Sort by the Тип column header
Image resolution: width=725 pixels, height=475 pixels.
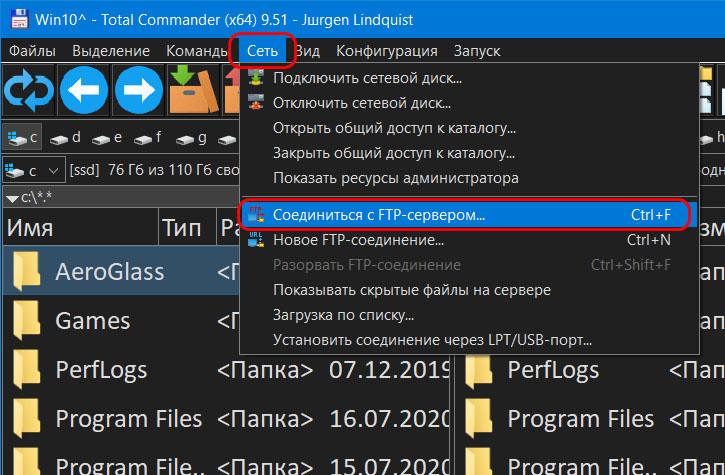(x=187, y=227)
